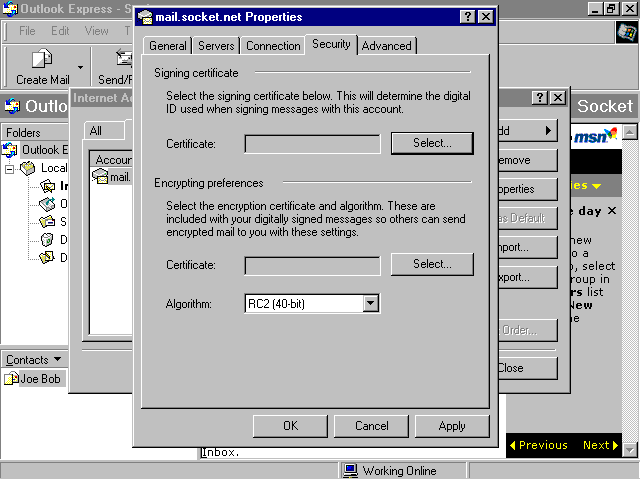Click the Joe Bob contact card icon
Viewport: 640px width, 480px height.
click(x=11, y=378)
